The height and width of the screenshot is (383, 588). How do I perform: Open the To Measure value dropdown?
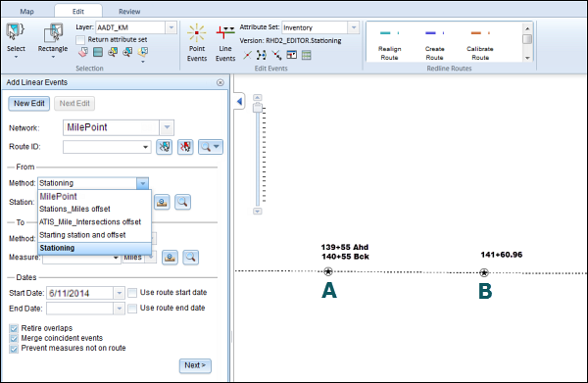point(116,258)
